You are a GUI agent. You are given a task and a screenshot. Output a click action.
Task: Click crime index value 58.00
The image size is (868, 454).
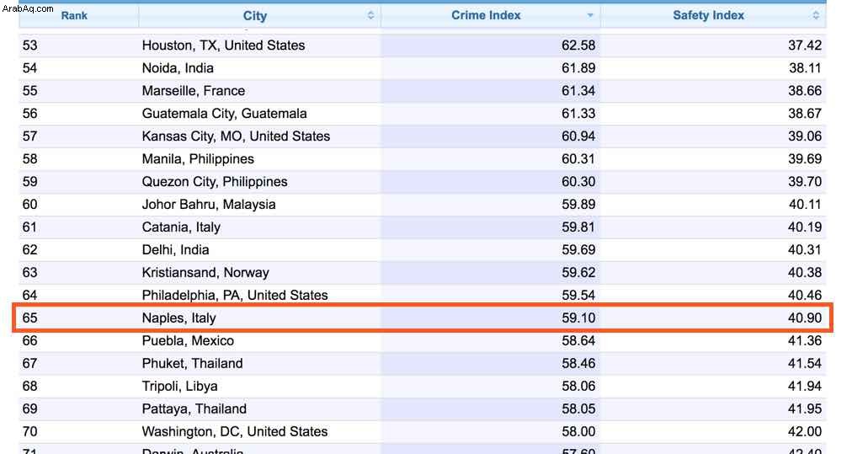click(x=578, y=431)
